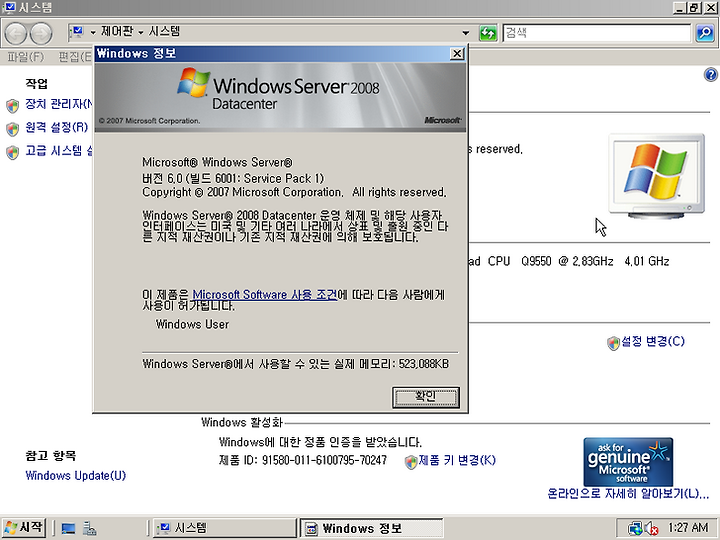Open the 편집 menu
720x540 pixels.
75,57
